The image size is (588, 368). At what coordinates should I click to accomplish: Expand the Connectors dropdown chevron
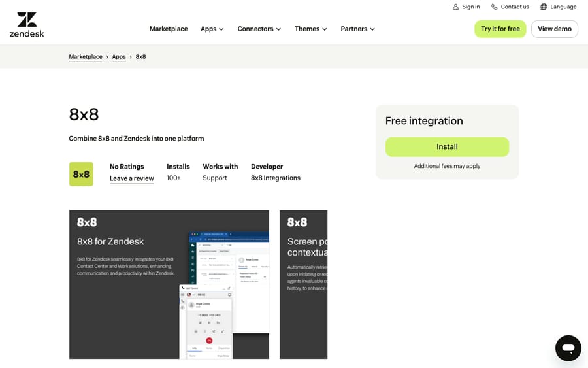tap(278, 29)
